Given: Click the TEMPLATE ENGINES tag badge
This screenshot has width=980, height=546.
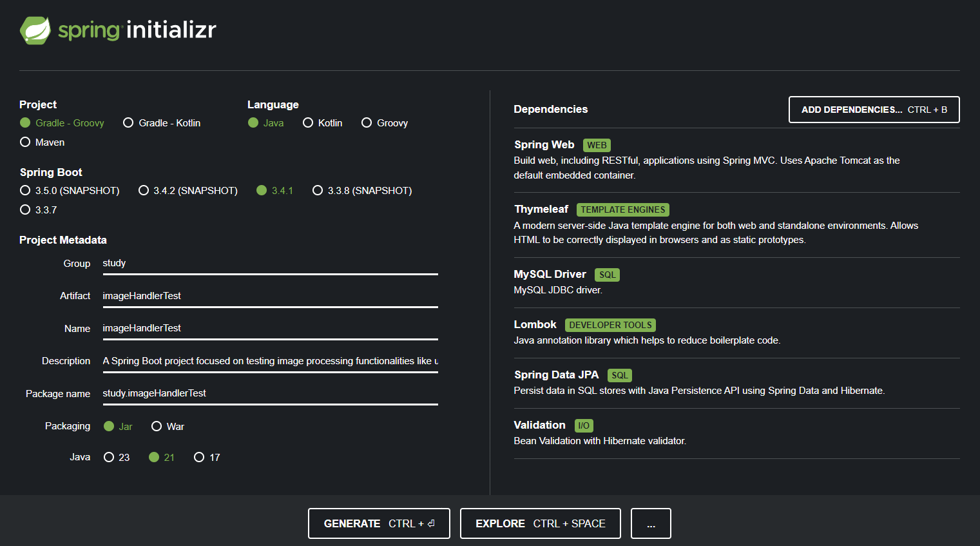Looking at the screenshot, I should tap(623, 210).
